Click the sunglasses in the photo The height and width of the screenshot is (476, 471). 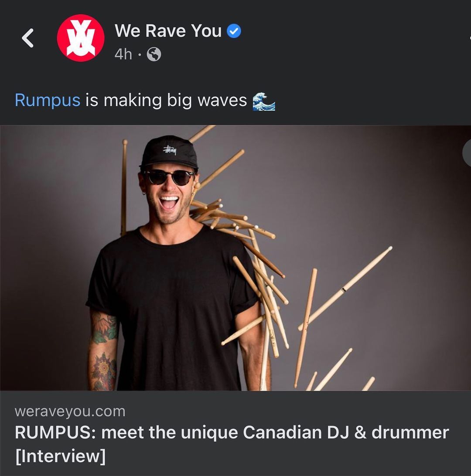click(x=169, y=177)
